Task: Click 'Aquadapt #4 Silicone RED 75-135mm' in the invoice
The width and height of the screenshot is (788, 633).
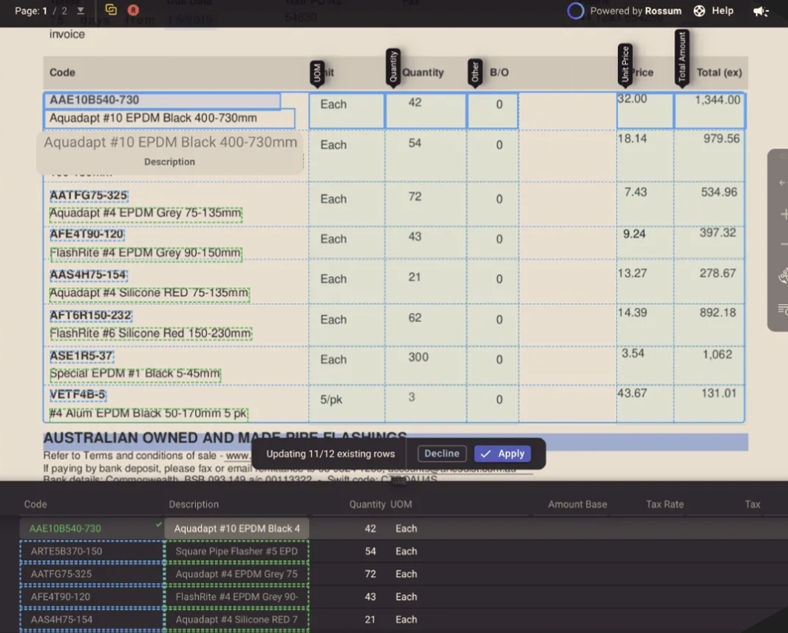Action: (149, 293)
